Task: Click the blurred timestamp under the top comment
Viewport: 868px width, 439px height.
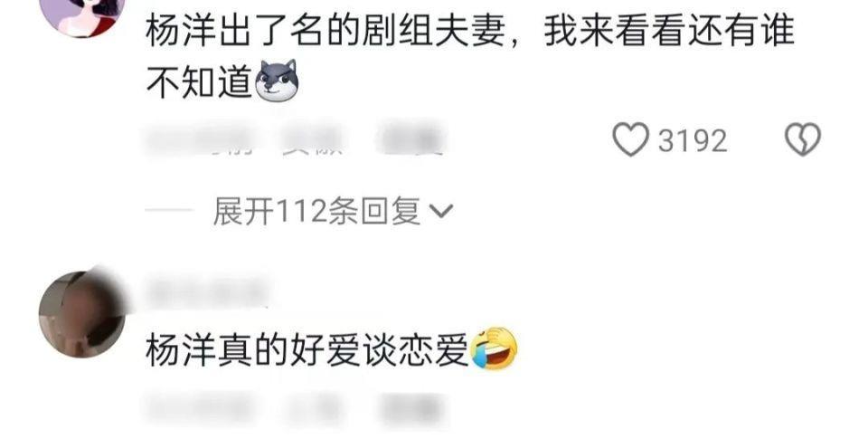Action: pyautogui.click(x=200, y=139)
